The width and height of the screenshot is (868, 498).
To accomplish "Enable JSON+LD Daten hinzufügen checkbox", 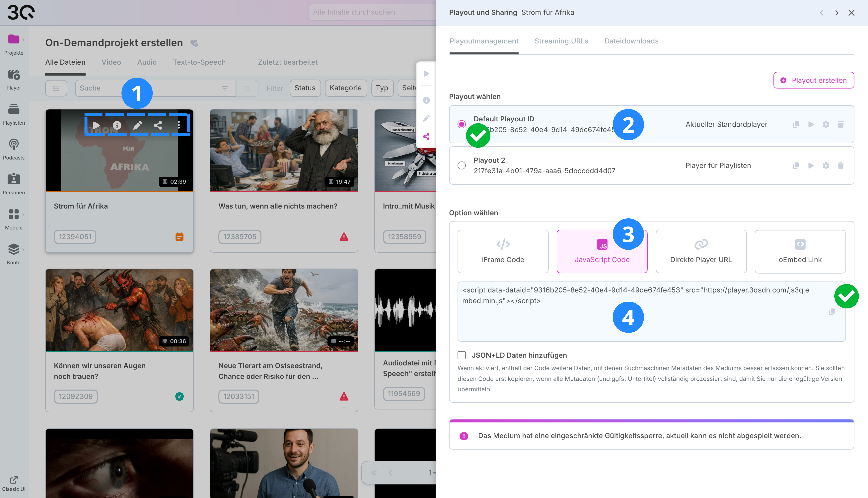I will [462, 355].
